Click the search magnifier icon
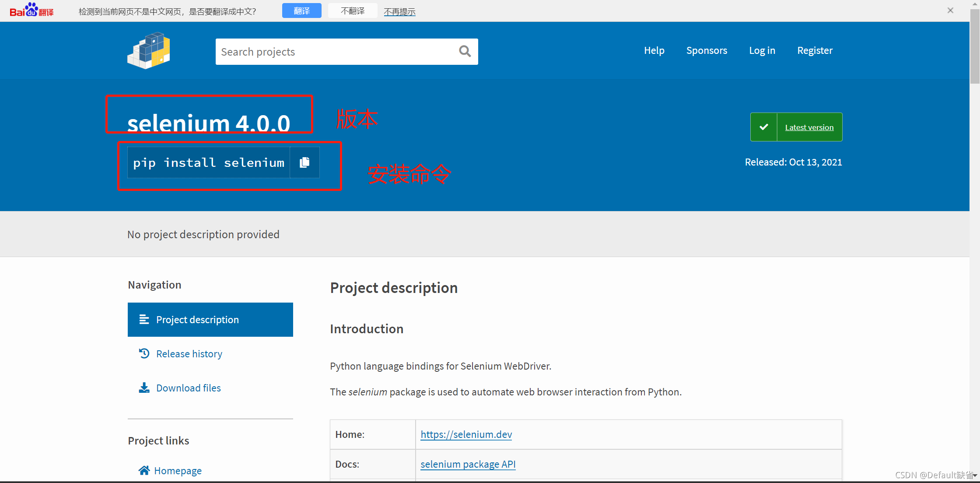 point(465,52)
